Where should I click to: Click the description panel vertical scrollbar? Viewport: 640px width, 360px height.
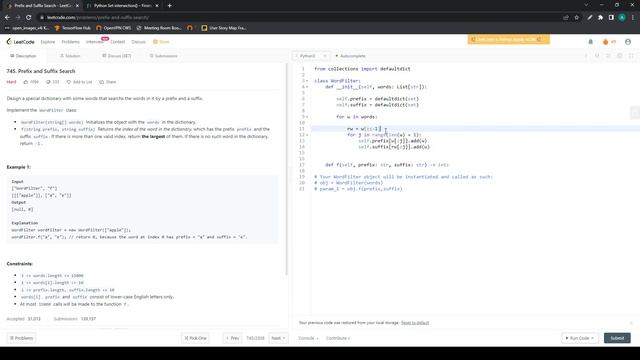[287, 169]
